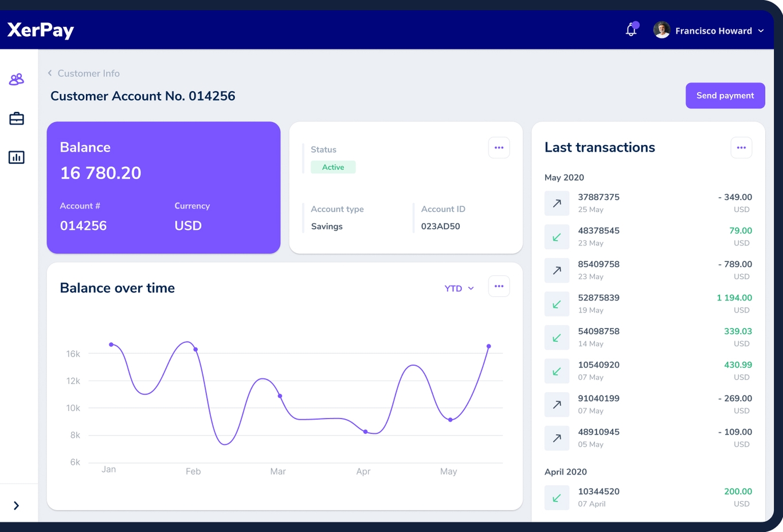Select transaction 52875839 row

(x=648, y=304)
